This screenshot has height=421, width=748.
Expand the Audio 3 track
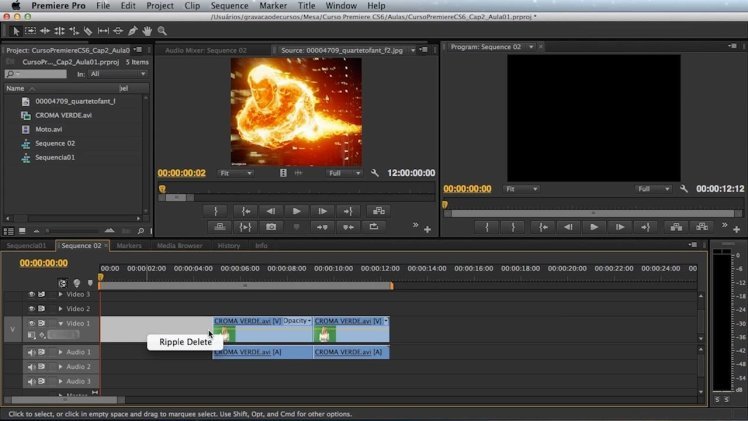coord(61,381)
